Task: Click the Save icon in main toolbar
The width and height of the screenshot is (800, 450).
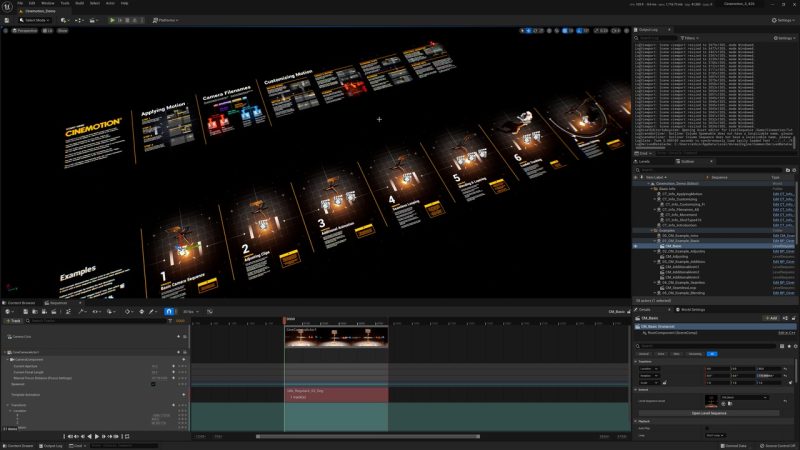Action: (7, 20)
